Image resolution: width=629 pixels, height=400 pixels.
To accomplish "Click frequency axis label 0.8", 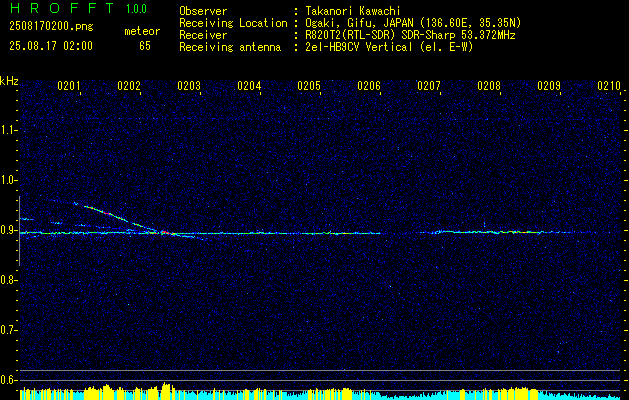I will [8, 280].
